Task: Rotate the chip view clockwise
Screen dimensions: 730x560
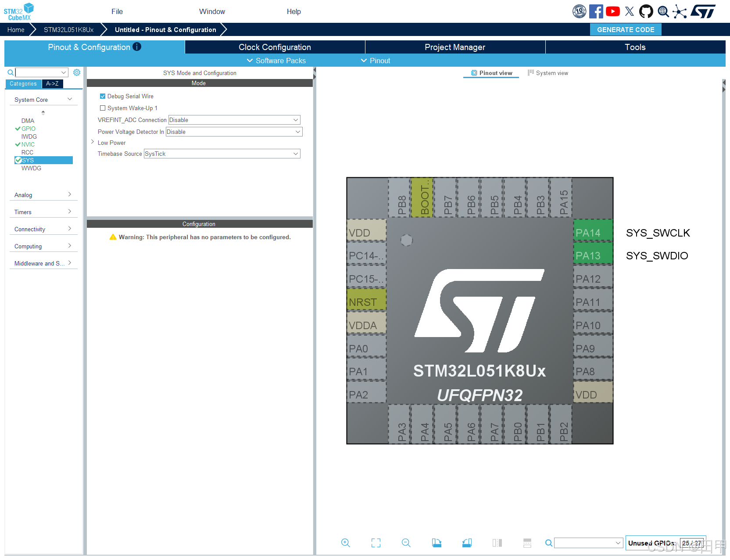Action: (x=437, y=543)
